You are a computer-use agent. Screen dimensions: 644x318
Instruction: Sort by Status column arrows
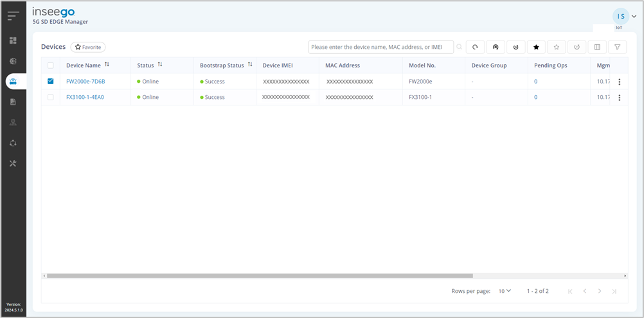(160, 65)
